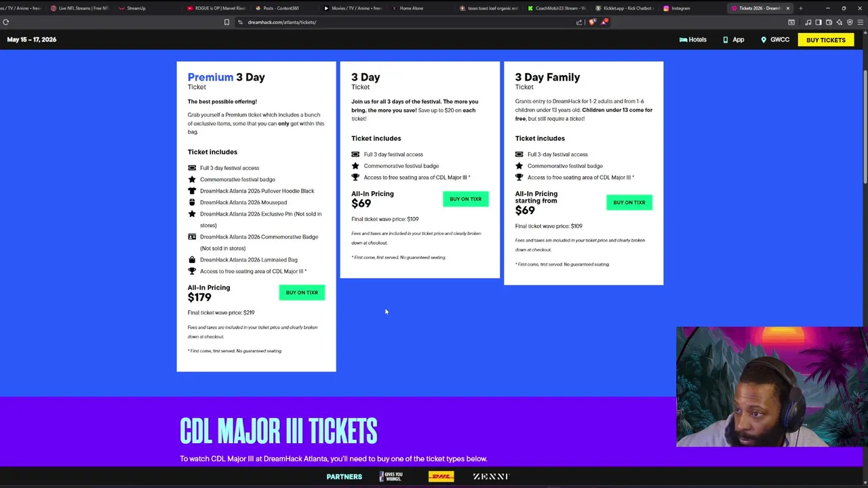Open the browser hamburger menu
Screen dimensions: 868x488
pyautogui.click(x=861, y=22)
